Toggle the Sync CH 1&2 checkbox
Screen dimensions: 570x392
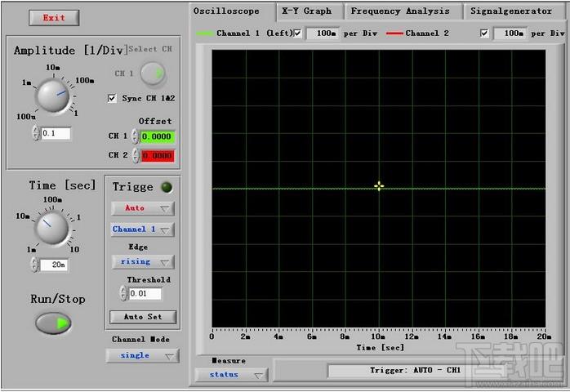point(112,98)
